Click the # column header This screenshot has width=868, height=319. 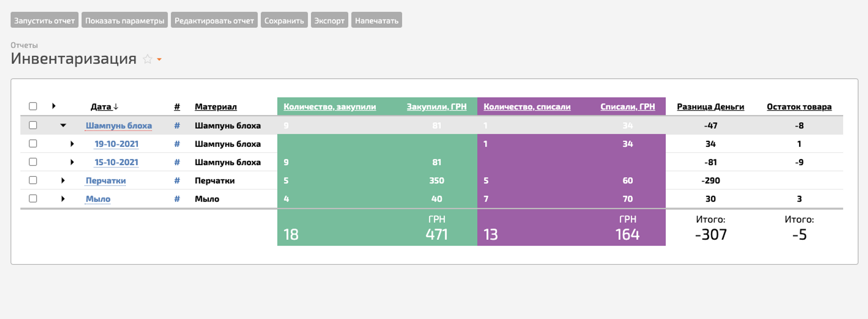tap(177, 107)
